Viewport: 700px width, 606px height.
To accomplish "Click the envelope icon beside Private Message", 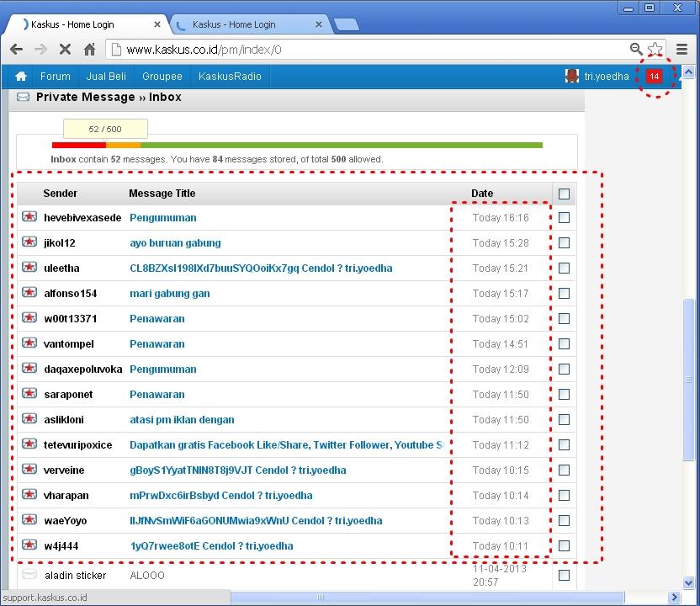I will (x=24, y=97).
